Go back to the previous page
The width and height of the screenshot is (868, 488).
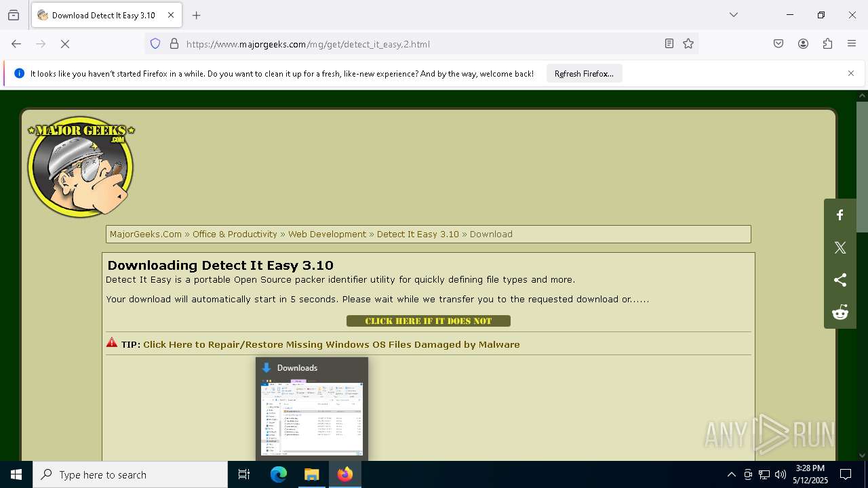tap(16, 44)
